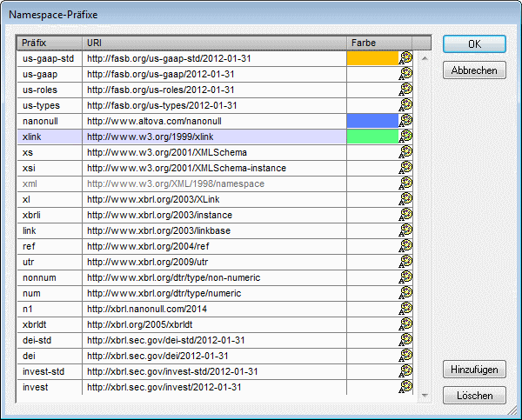Click the color picker icon for xlink

tap(405, 137)
